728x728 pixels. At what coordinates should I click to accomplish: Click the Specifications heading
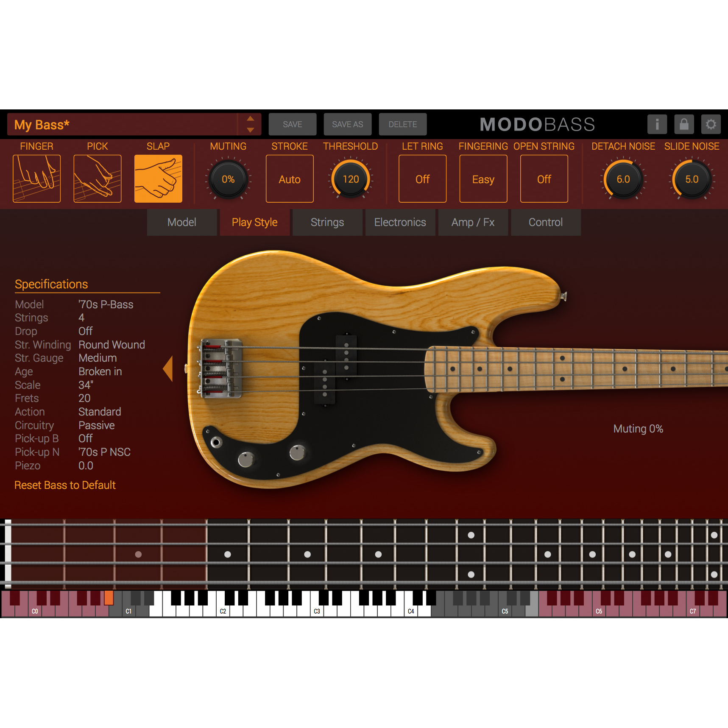pos(51,284)
